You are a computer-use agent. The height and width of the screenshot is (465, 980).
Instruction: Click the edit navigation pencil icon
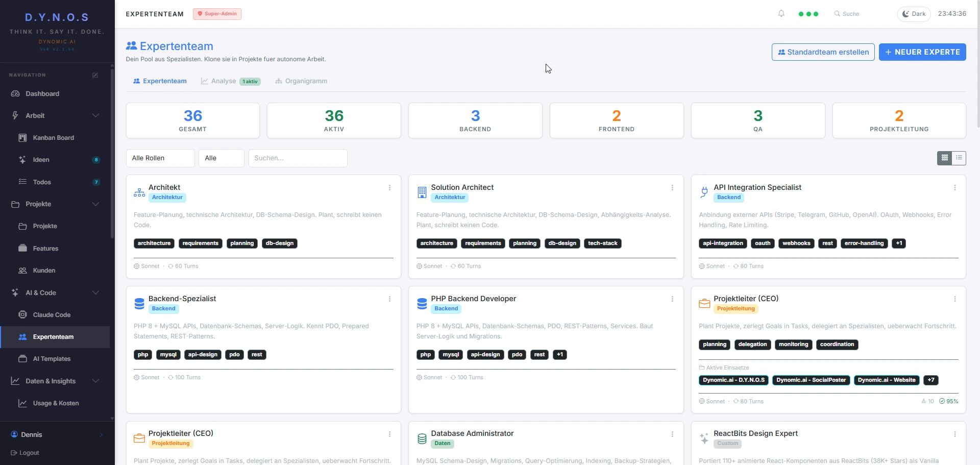coord(95,75)
